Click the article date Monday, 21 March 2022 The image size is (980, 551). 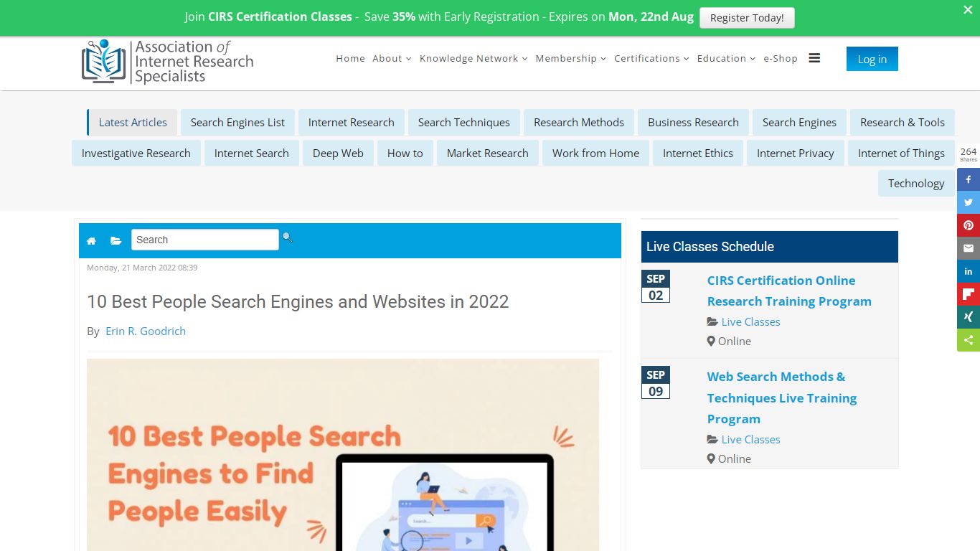pos(142,268)
